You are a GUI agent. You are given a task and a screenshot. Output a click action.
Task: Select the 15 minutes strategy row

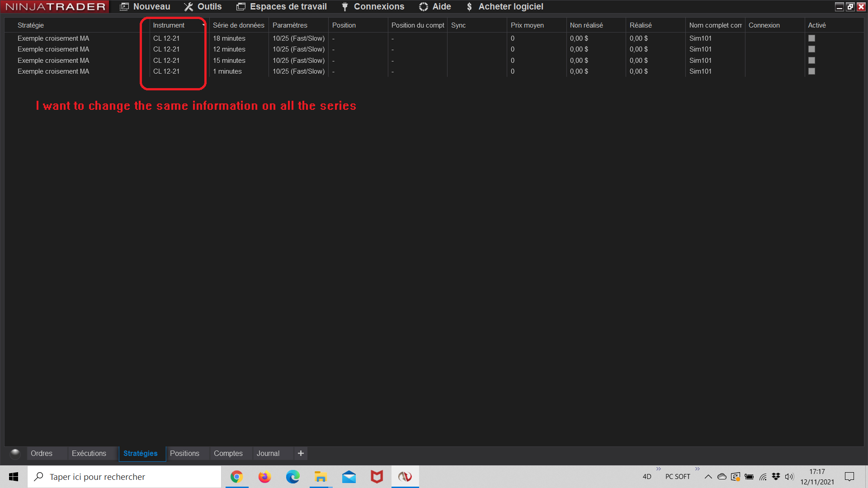(229, 61)
